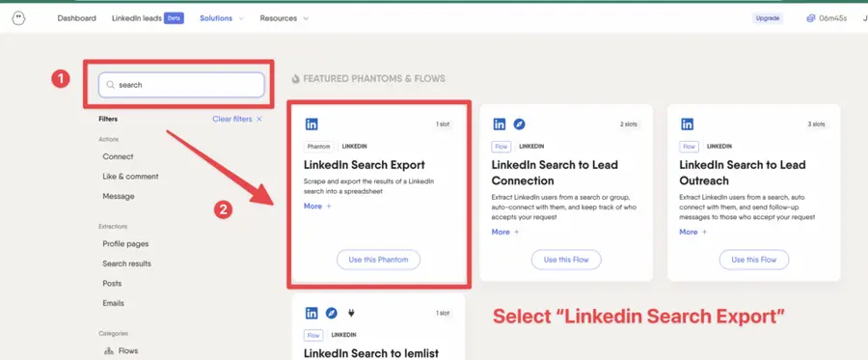Use this Flow for Lead Connection
This screenshot has height=360, width=868.
[566, 260]
